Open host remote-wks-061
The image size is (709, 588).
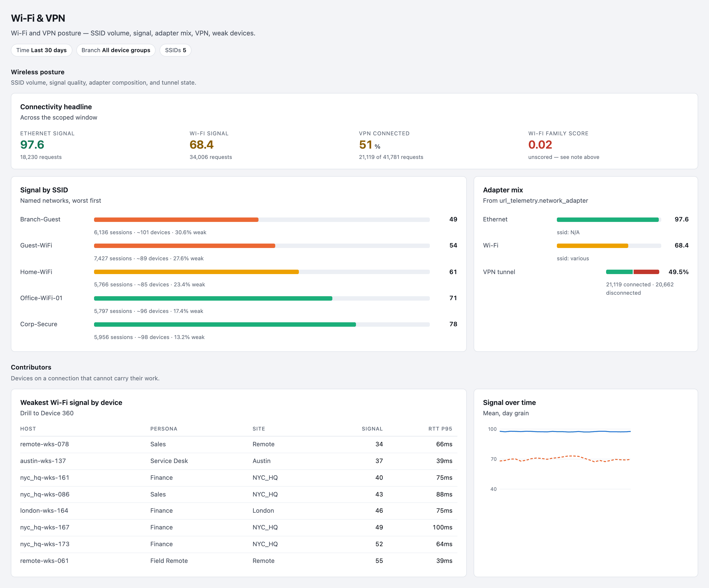[x=44, y=561]
